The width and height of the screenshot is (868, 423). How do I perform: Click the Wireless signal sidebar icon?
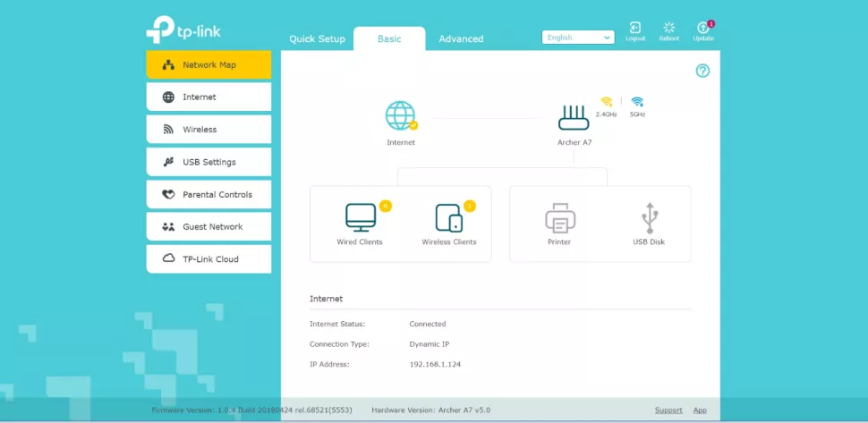pyautogui.click(x=168, y=130)
